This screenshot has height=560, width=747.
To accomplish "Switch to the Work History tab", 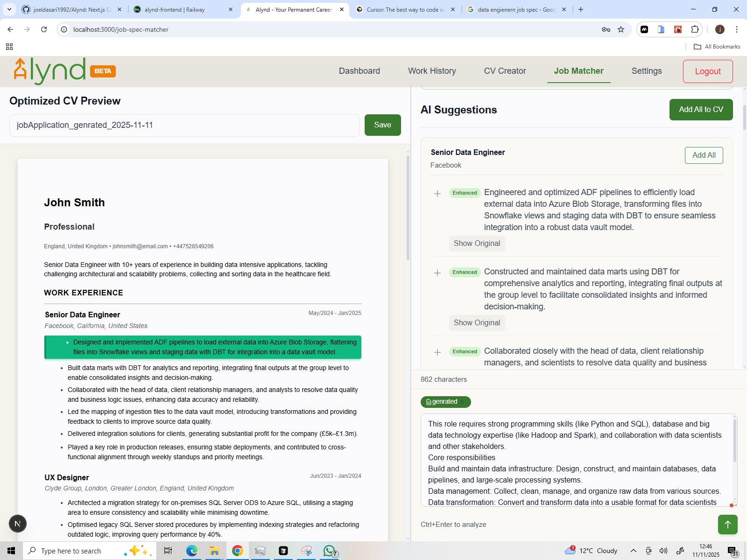I will click(431, 71).
